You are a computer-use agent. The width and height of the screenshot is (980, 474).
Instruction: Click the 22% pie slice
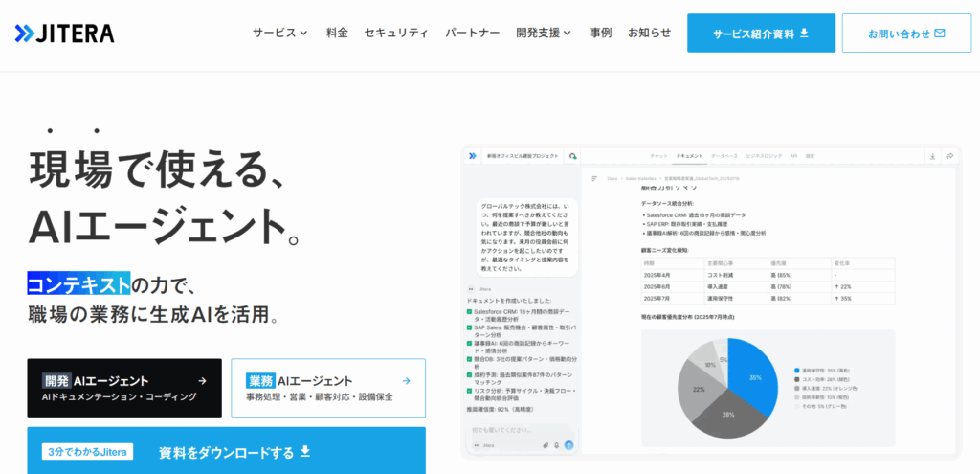[699, 389]
